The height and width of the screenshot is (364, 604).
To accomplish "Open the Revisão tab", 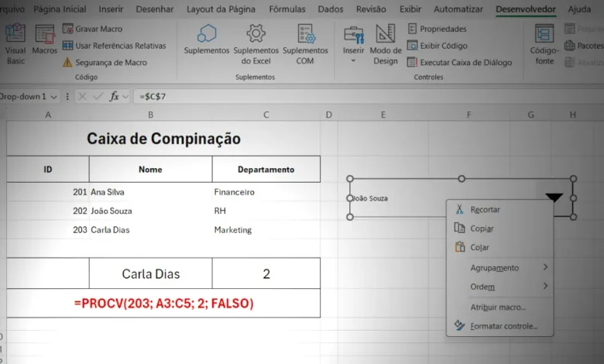I will (371, 9).
